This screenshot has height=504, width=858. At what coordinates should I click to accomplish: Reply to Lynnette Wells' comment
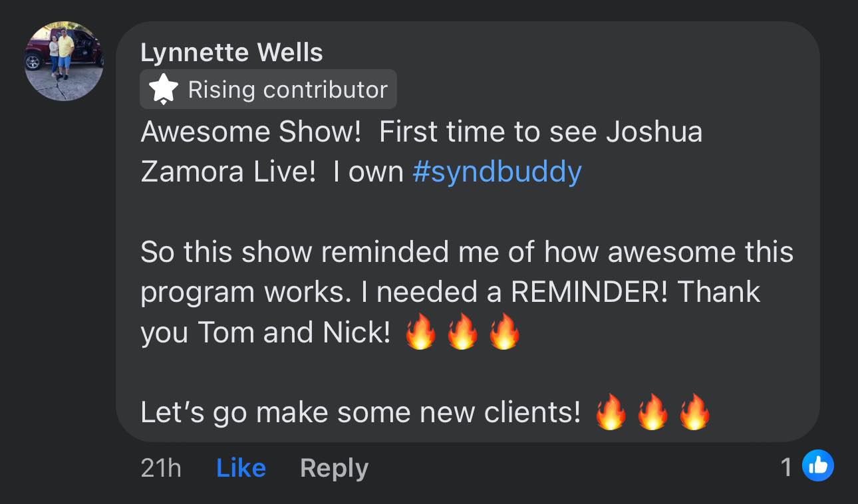click(334, 468)
